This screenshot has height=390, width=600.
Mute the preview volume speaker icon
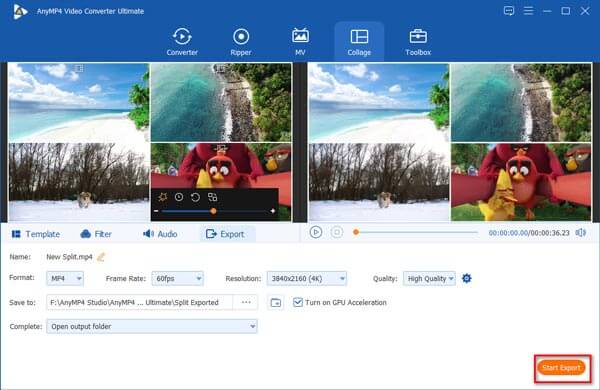click(580, 233)
